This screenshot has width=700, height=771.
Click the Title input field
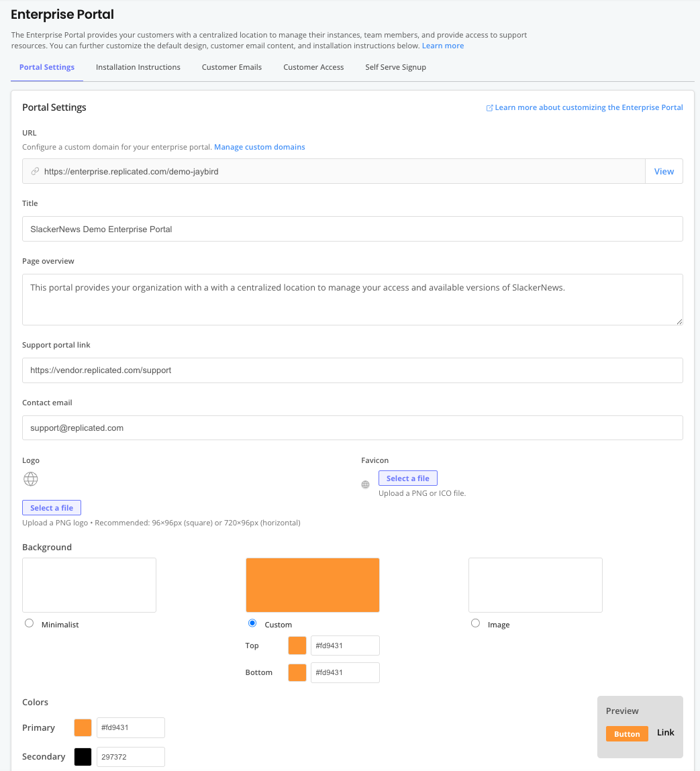352,229
